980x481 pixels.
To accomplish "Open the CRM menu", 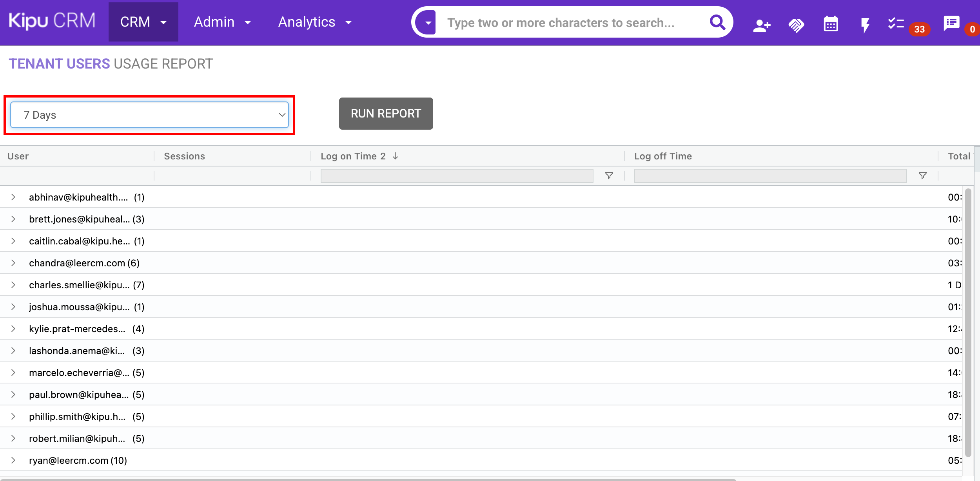I will (x=143, y=22).
